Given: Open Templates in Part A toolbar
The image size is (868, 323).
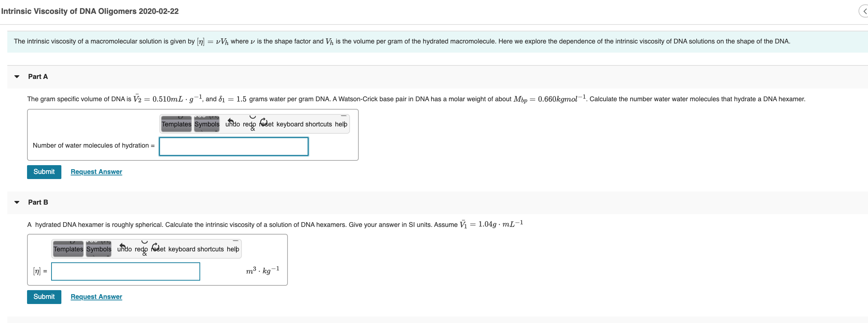Looking at the screenshot, I should point(176,124).
